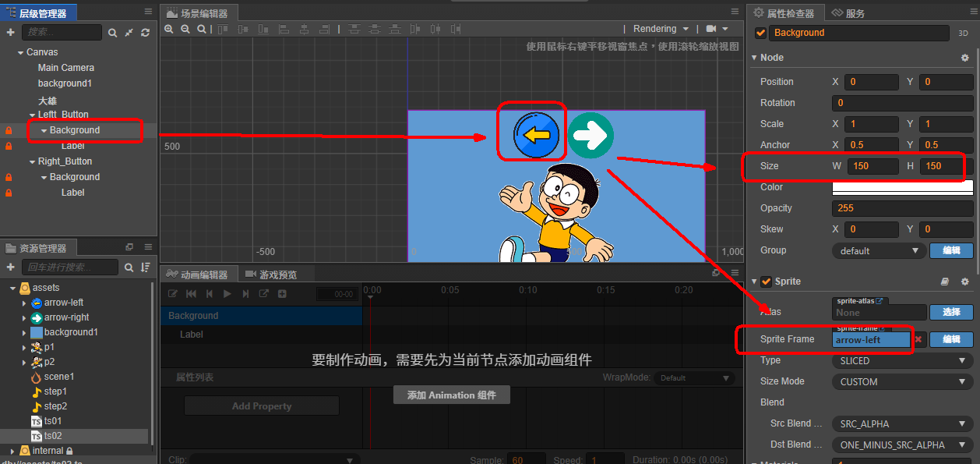Zoom out the scene editor view
Image resolution: width=980 pixels, height=464 pixels.
(185, 29)
